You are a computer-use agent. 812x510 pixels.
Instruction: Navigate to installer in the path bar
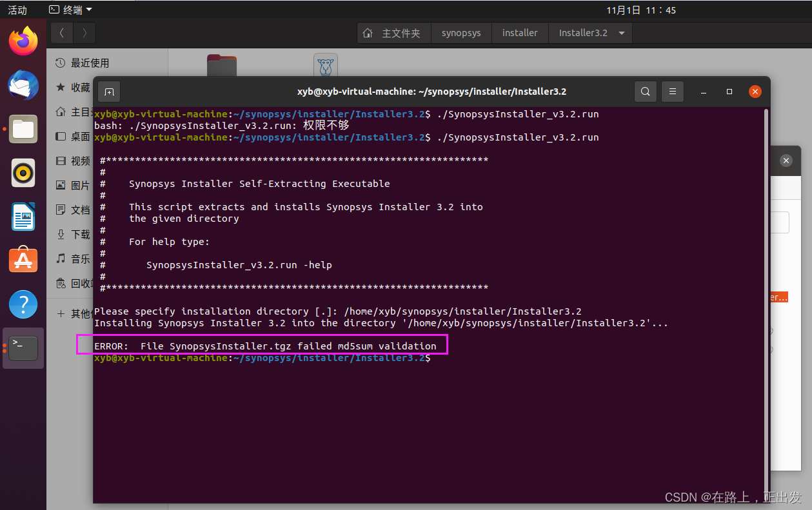pos(520,33)
